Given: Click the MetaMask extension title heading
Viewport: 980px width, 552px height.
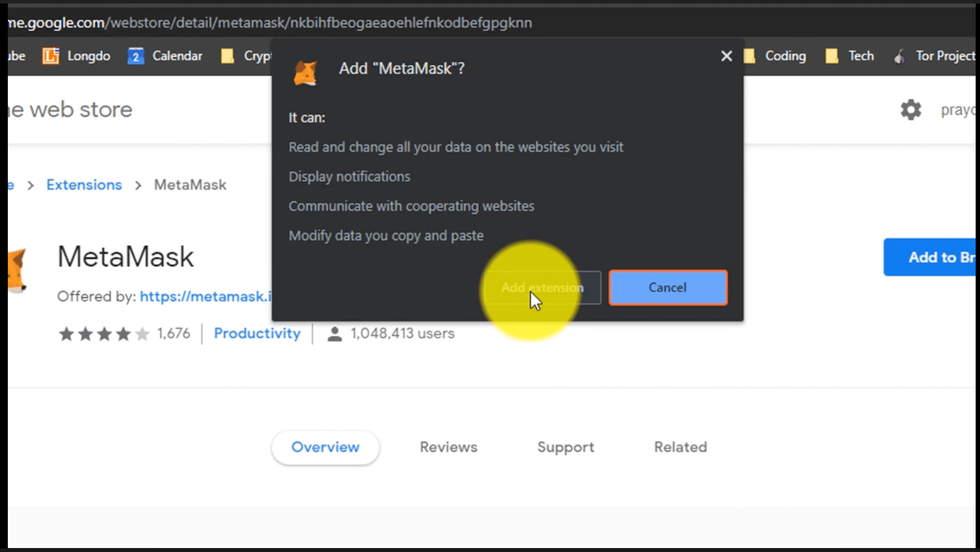Looking at the screenshot, I should point(126,256).
